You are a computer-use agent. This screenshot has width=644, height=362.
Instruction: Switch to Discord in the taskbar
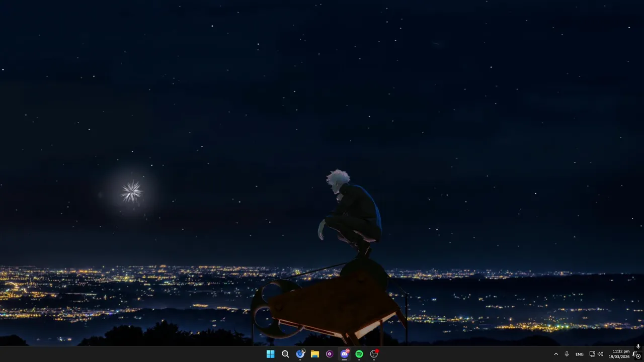(x=345, y=354)
